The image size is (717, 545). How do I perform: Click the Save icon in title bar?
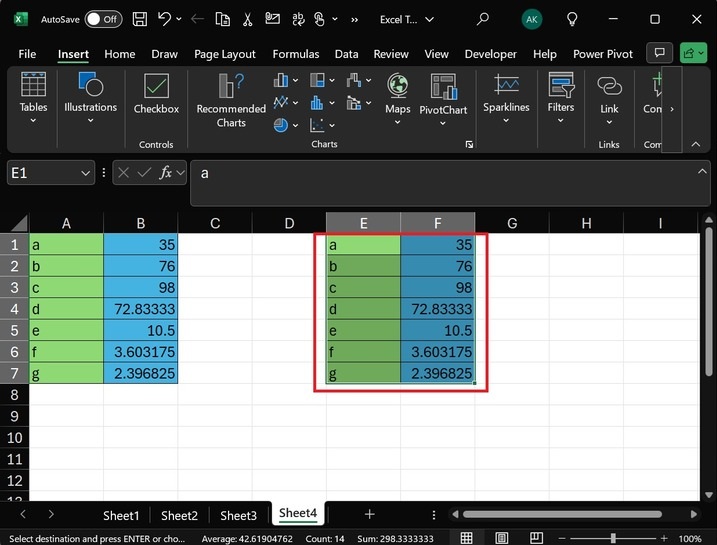click(x=139, y=19)
